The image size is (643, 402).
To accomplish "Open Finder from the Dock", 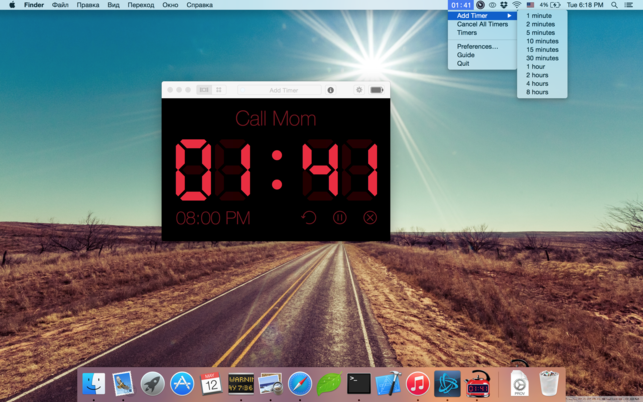I will [93, 384].
